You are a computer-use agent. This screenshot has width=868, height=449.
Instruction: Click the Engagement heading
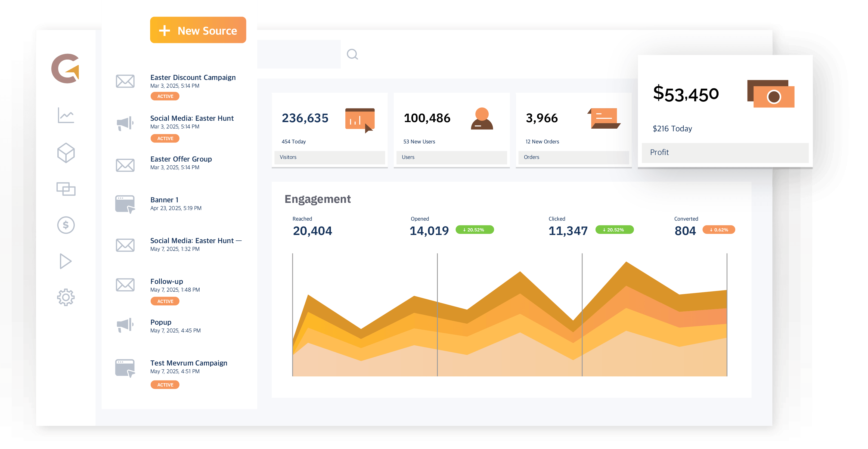click(317, 199)
